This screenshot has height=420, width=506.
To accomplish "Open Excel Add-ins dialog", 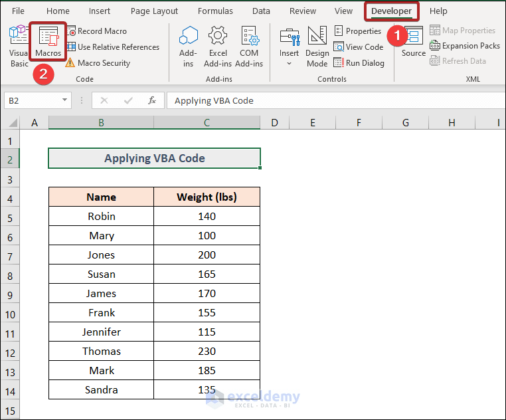I will click(218, 47).
